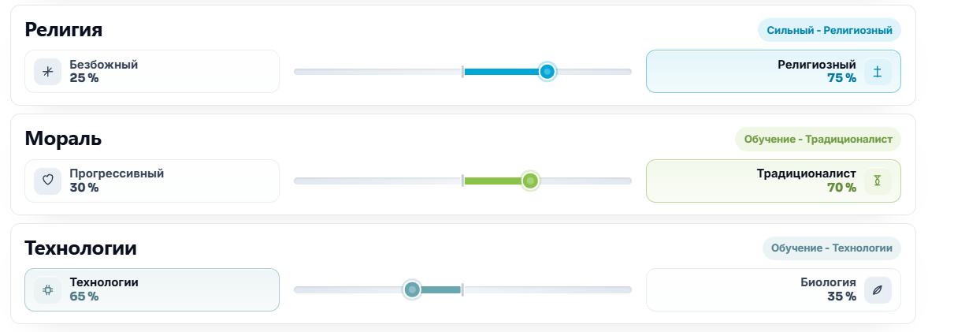The height and width of the screenshot is (332, 980).
Task: Select the Религиозный 75% card
Action: tap(774, 72)
